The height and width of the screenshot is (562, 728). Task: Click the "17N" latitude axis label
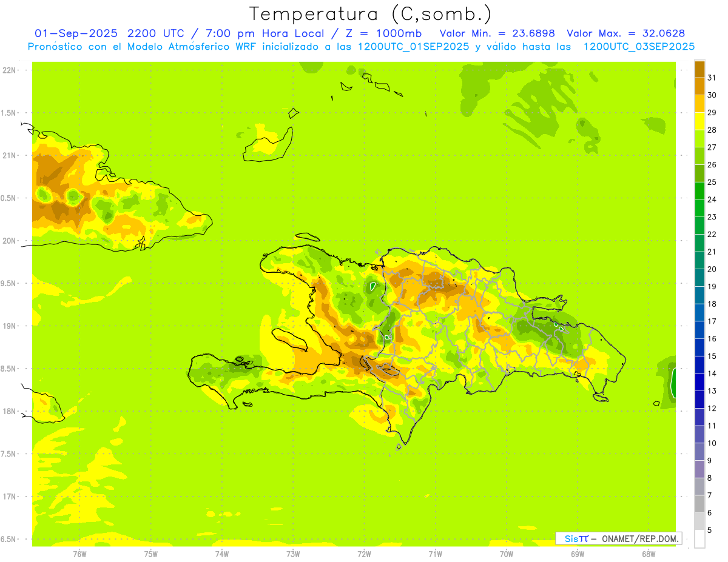(9, 497)
